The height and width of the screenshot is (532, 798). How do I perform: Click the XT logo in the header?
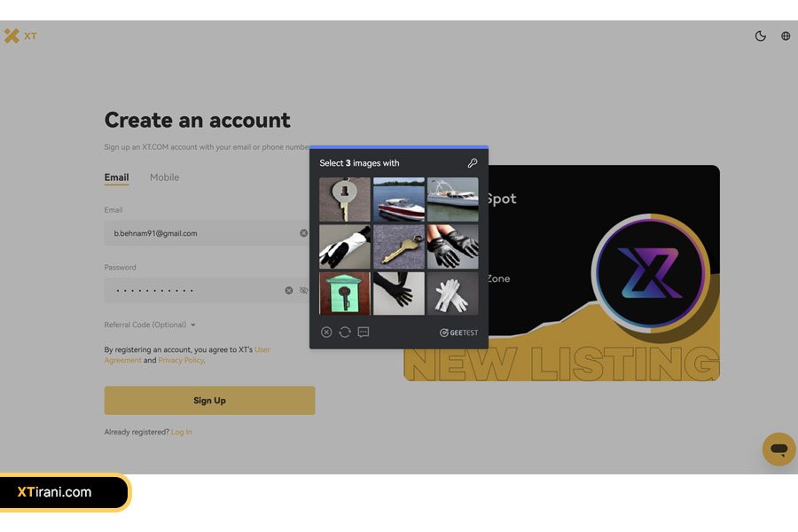tap(20, 36)
